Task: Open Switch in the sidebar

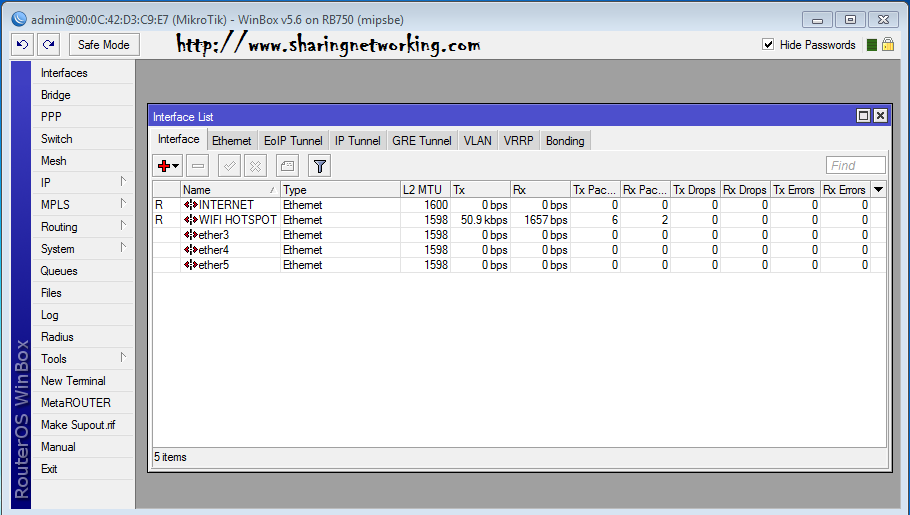Action: coord(82,139)
